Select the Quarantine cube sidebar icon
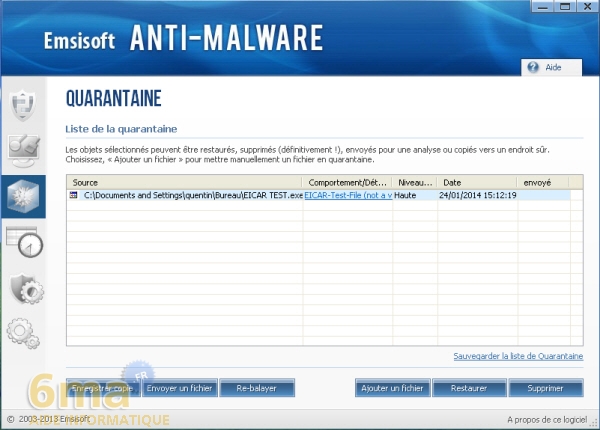Screen dimensions: 600x430 (23, 197)
